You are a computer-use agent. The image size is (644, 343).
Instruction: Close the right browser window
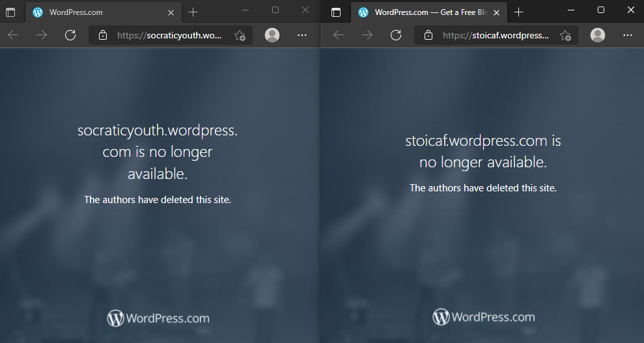[631, 10]
